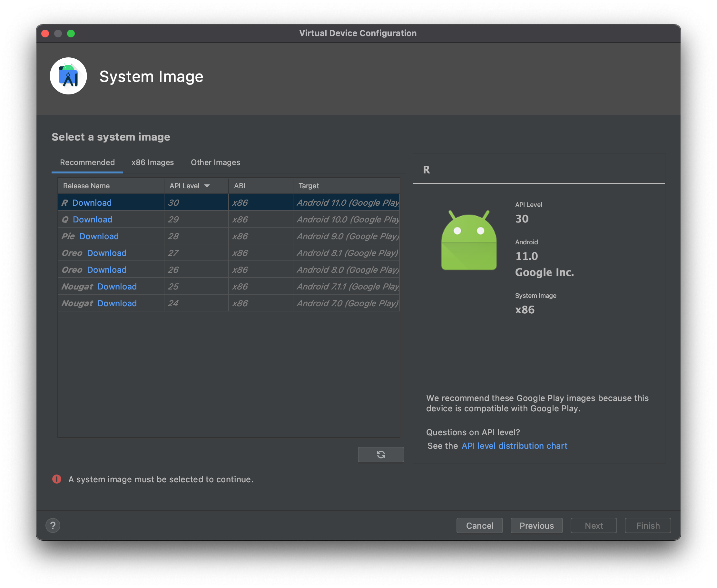Click the Android Studio logo icon
Viewport: 717px width, 588px height.
[68, 76]
